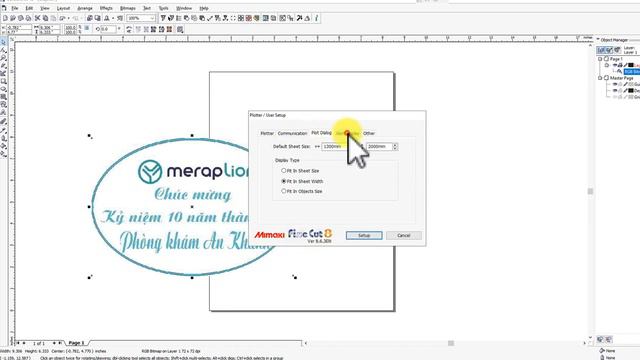Viewport: 640px width, 360px height.
Task: Toggle Layer 1 eye visibility icon
Action: pyautogui.click(x=615, y=65)
